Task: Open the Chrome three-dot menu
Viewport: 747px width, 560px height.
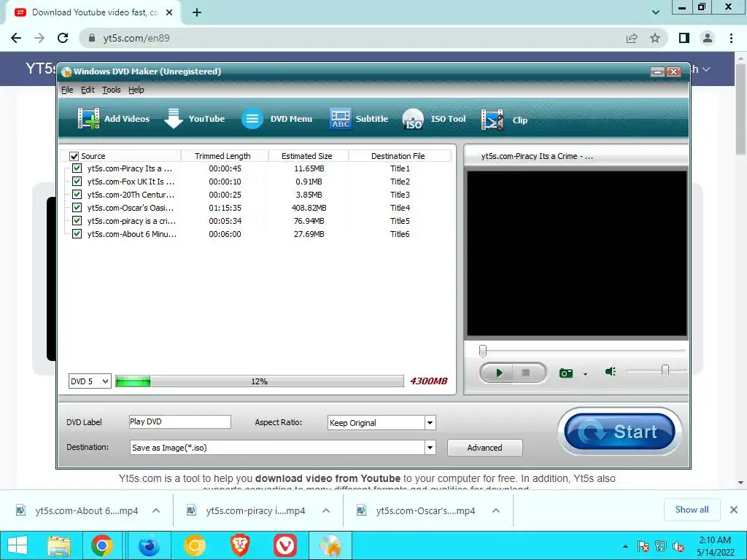Action: pos(731,38)
